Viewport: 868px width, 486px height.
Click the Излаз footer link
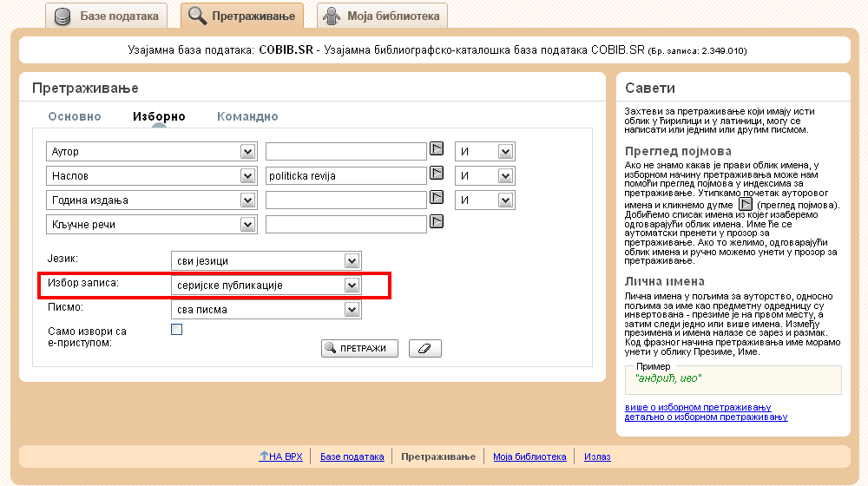pos(597,456)
